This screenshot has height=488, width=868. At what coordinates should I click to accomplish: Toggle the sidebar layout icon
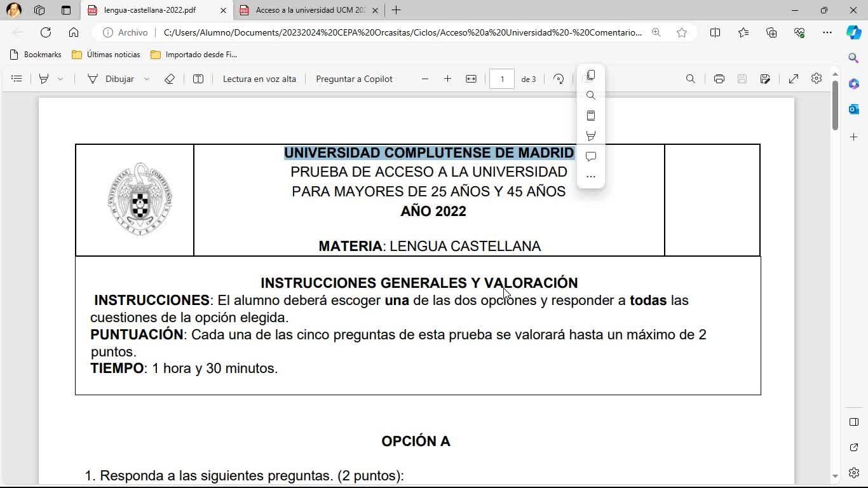(854, 422)
